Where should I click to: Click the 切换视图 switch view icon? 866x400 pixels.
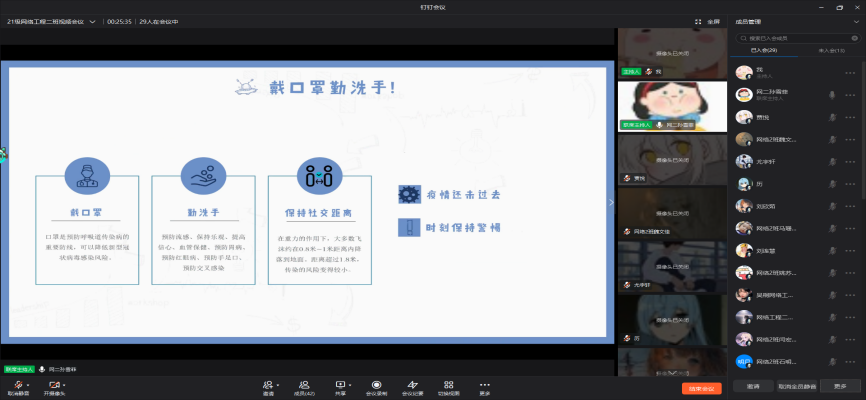(x=448, y=384)
